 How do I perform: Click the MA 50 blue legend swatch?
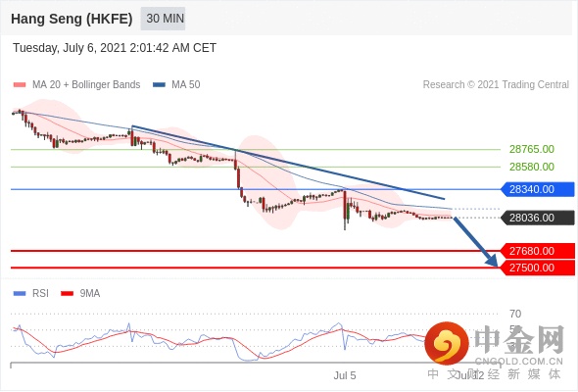(159, 85)
